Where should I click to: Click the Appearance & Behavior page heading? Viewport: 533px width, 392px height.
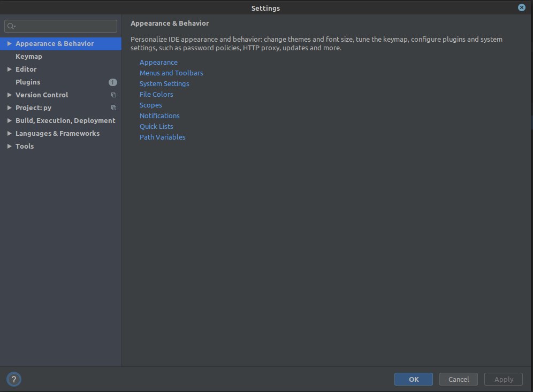(x=170, y=24)
